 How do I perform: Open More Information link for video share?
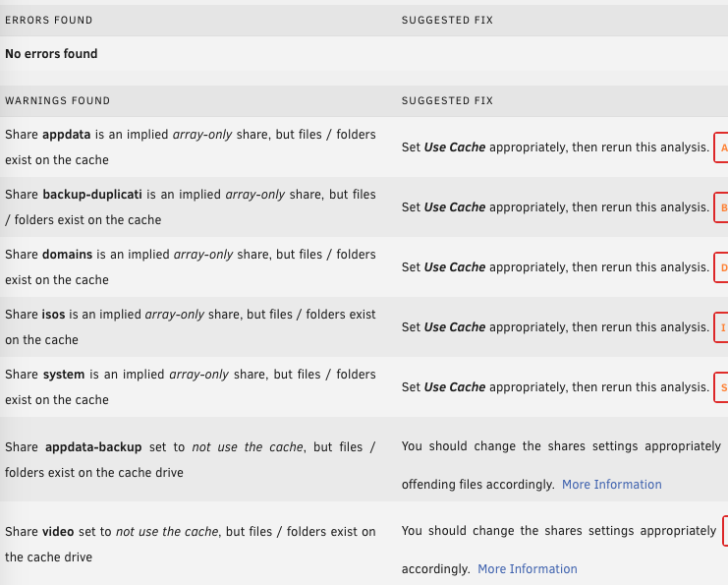coord(528,568)
